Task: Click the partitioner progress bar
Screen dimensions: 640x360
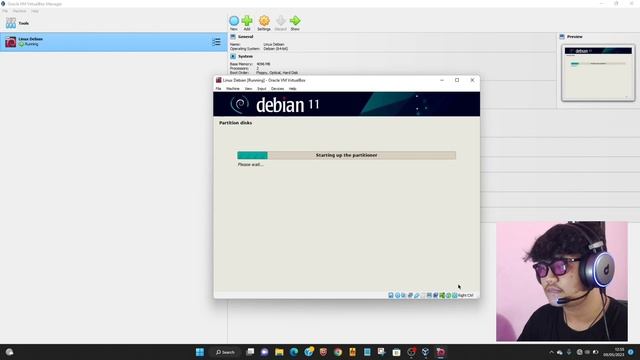Action: [x=347, y=155]
